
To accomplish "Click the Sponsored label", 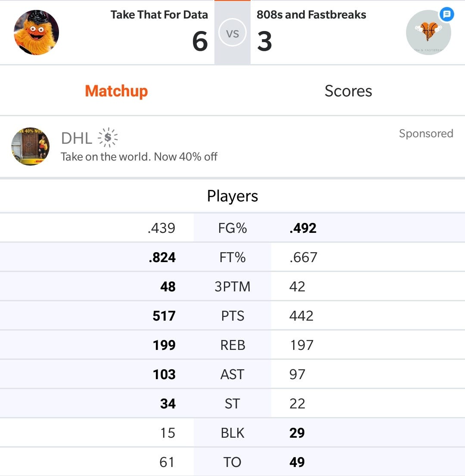I will point(426,133).
